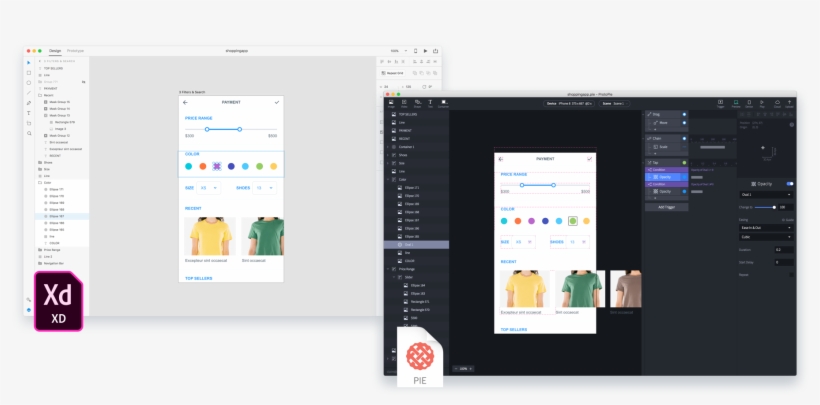
Task: Select the Text tool in ProtoPie toolbar
Action: 430,102
